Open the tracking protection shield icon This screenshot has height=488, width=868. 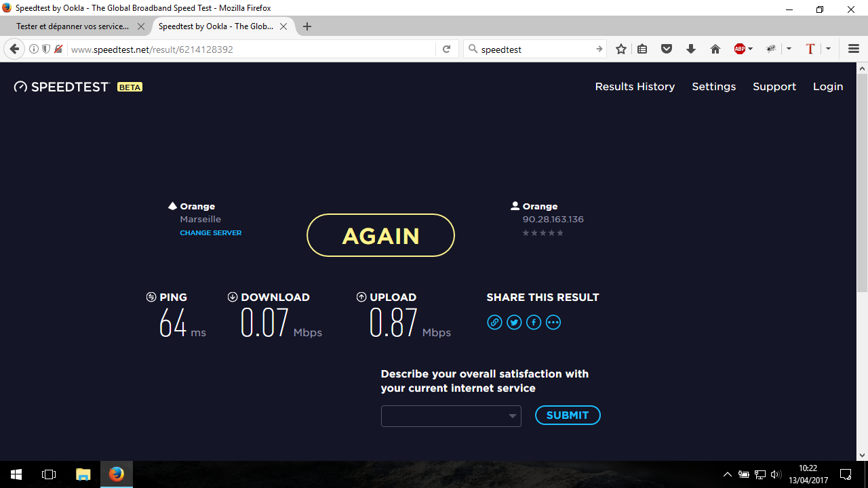(46, 49)
